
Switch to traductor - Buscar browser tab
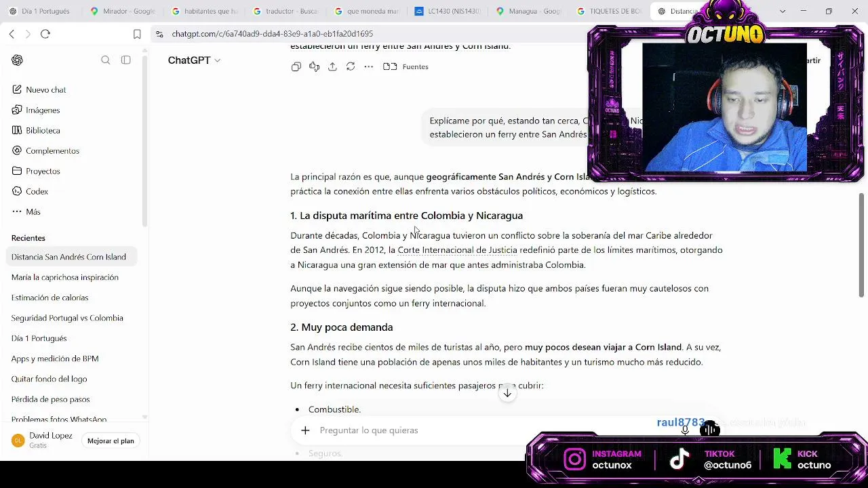[285, 11]
